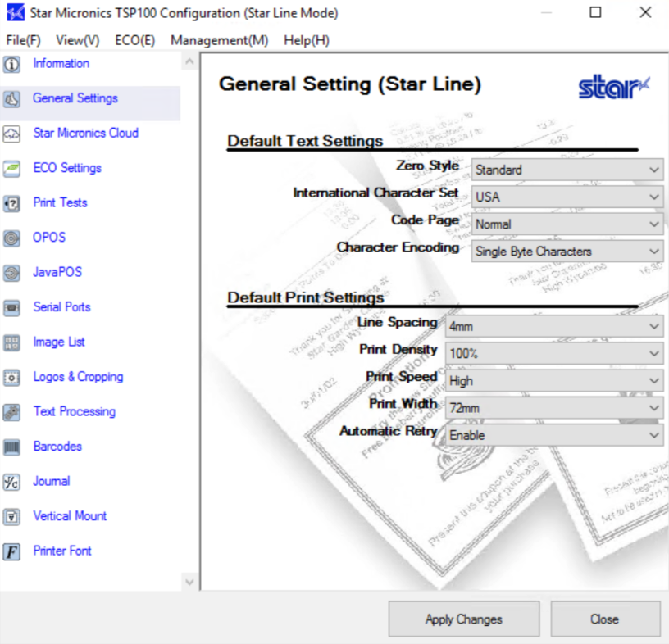Screen dimensions: 669x644
Task: Open the Information page link
Action: (61, 64)
